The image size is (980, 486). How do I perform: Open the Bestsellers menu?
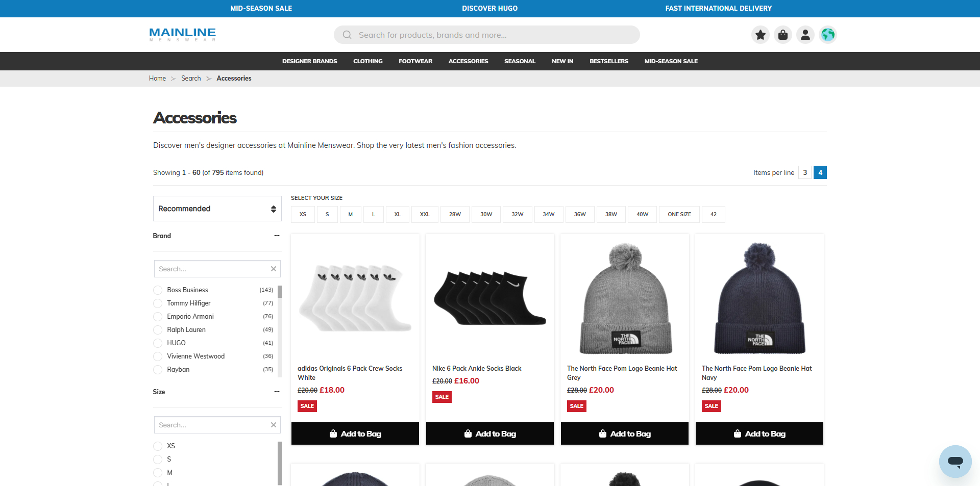(x=609, y=61)
